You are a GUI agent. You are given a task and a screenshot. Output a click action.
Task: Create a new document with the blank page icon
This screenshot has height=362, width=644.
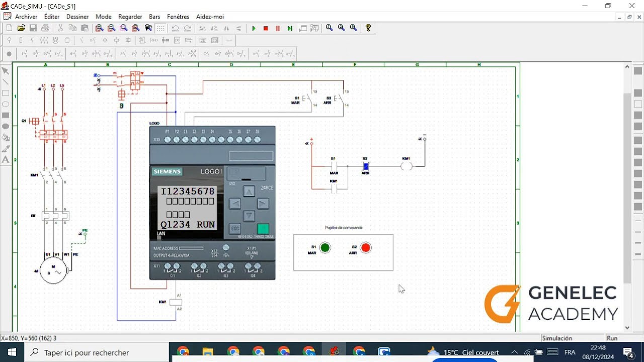[9, 28]
